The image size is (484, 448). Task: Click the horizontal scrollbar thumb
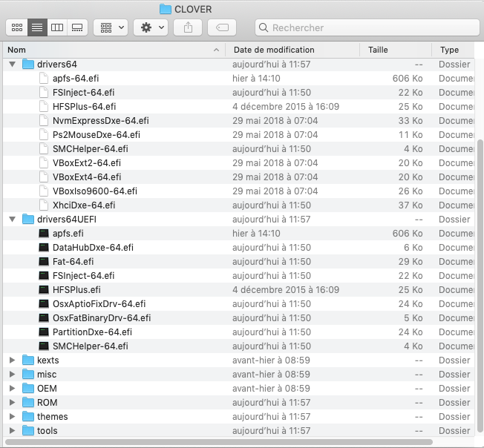coord(219,442)
